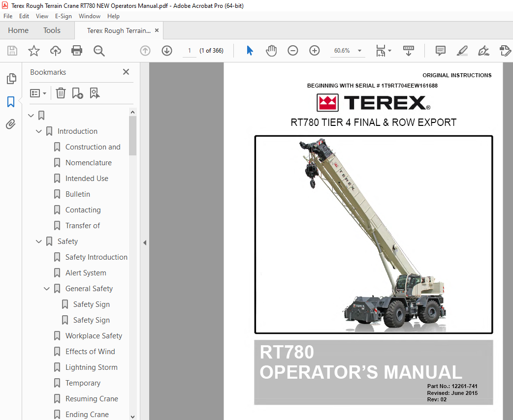The height and width of the screenshot is (420, 513).
Task: Delete selected bookmark with trash icon
Action: 61,93
